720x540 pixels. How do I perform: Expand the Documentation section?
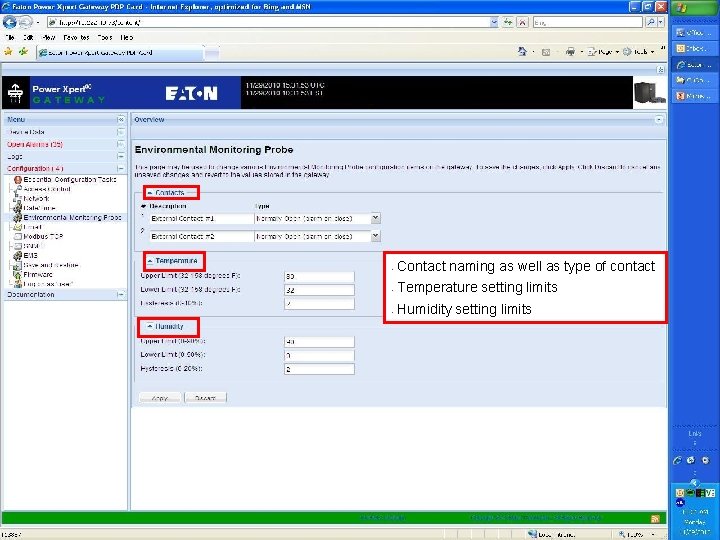point(121,294)
